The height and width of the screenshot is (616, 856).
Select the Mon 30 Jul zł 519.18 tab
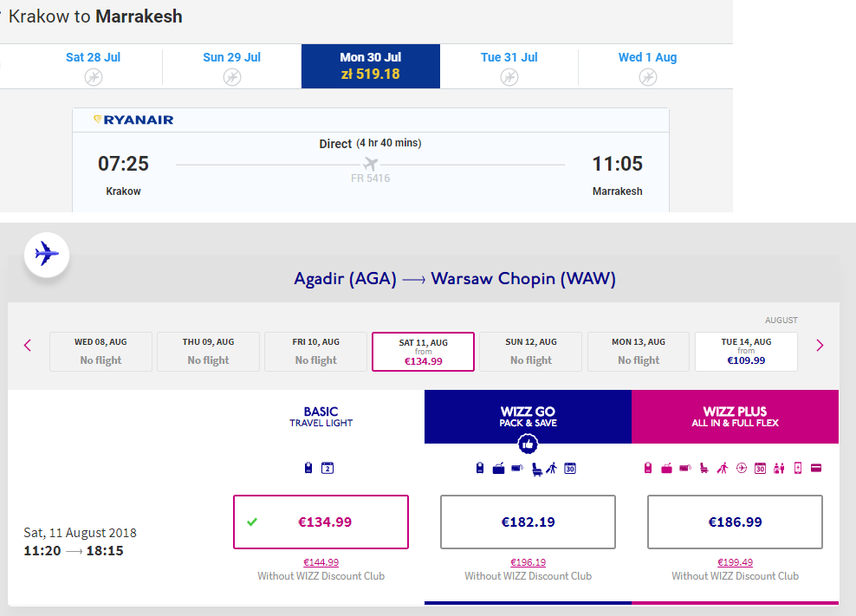[371, 66]
